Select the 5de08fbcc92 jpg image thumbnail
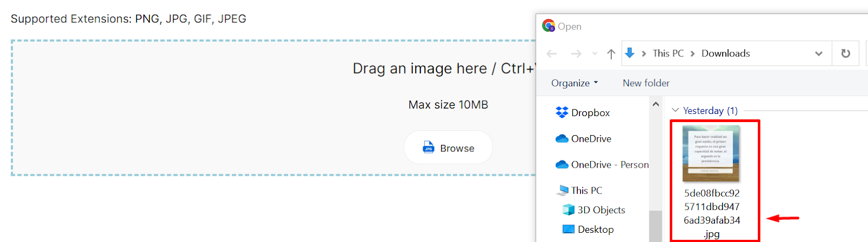 pyautogui.click(x=711, y=155)
